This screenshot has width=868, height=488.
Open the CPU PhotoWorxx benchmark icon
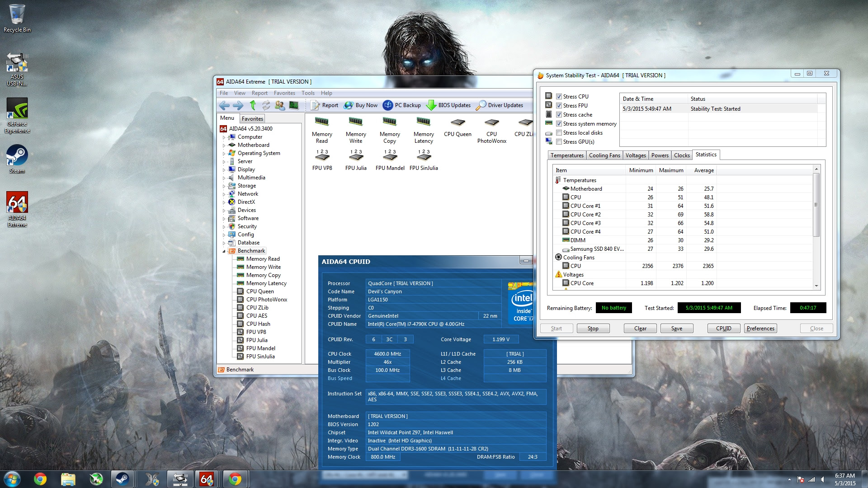tap(492, 130)
